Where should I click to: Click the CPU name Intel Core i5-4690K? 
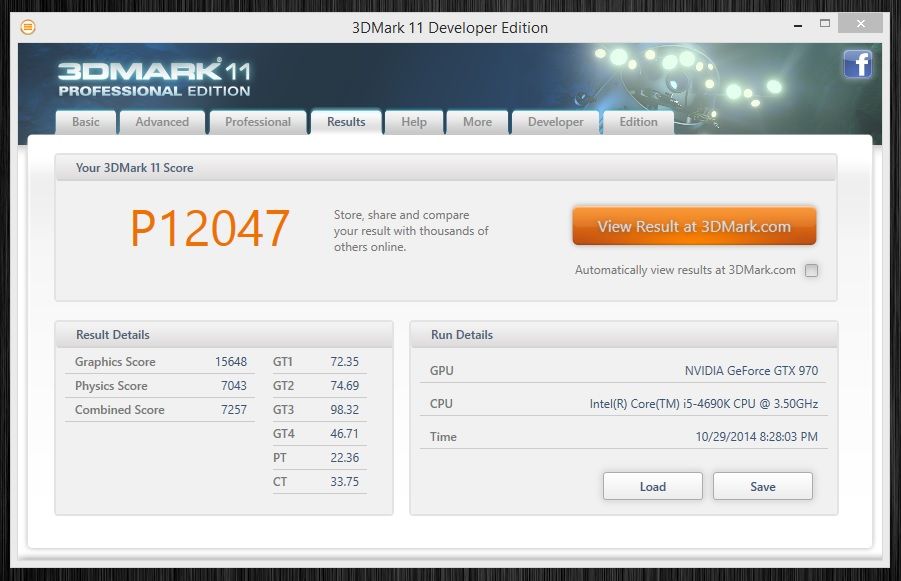[x=704, y=404]
